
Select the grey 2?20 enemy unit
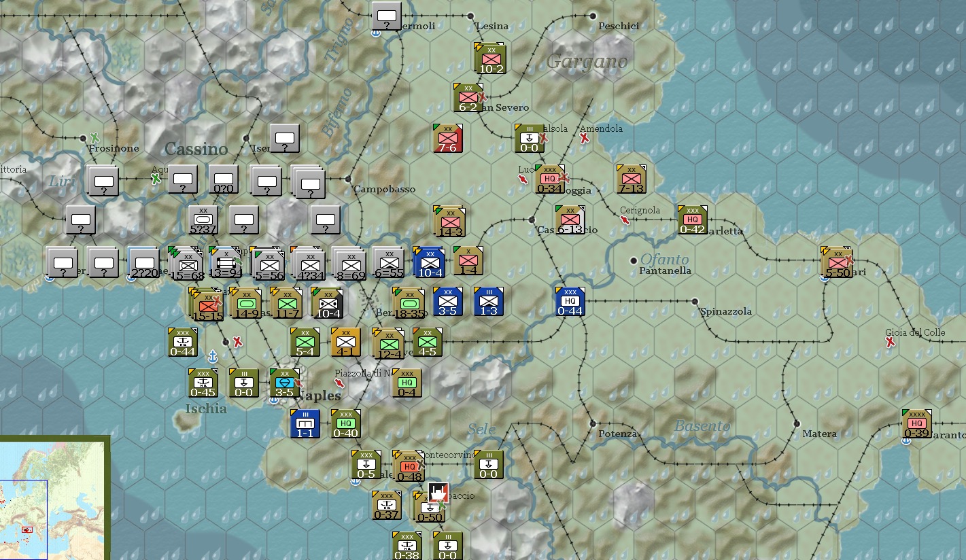tap(143, 262)
